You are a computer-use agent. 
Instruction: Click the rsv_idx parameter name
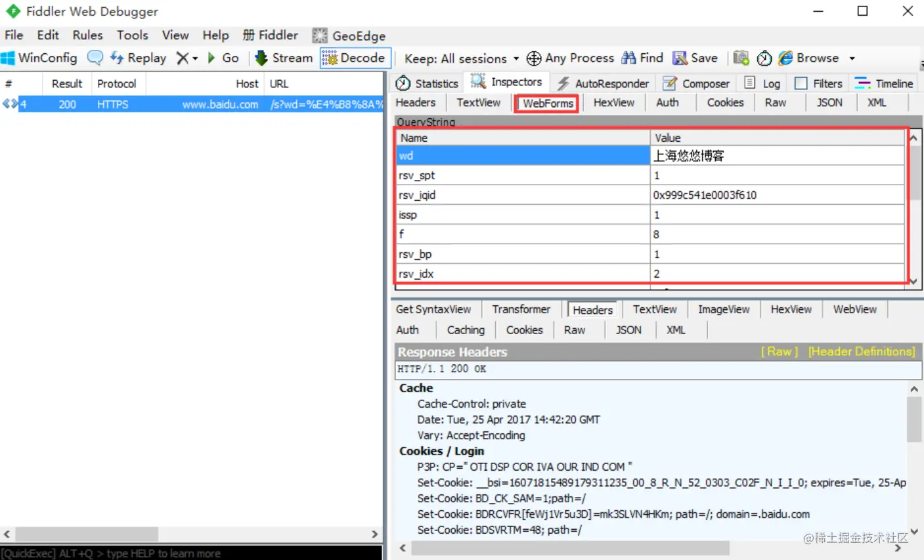point(416,274)
